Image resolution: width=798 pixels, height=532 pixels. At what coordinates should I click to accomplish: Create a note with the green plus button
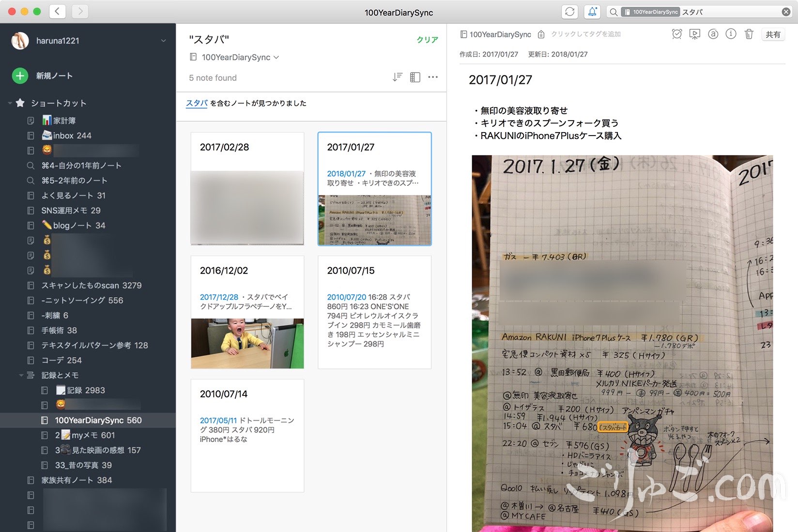pos(19,76)
